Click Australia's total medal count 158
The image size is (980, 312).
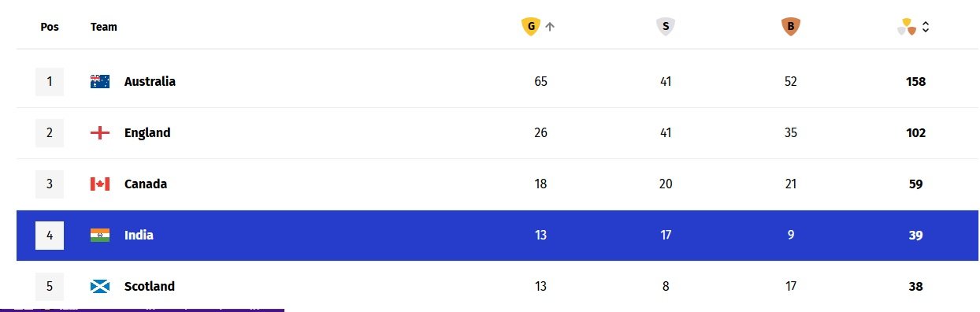[x=915, y=81]
